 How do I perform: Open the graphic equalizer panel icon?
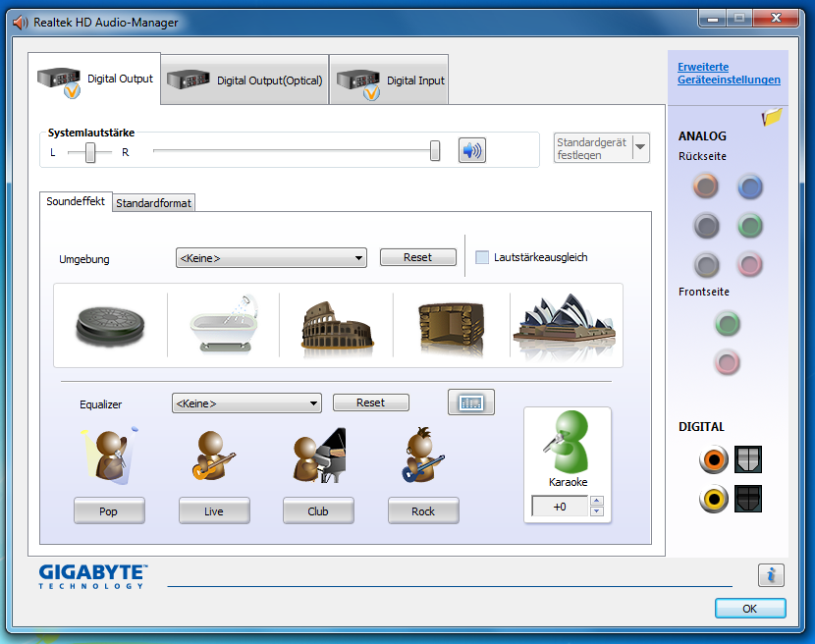point(471,402)
